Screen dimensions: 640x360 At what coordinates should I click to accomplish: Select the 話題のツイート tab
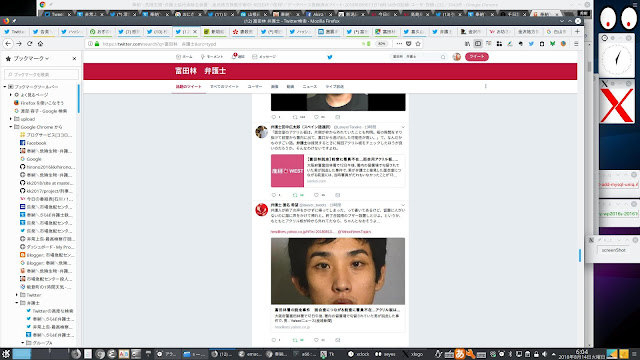[x=189, y=87]
